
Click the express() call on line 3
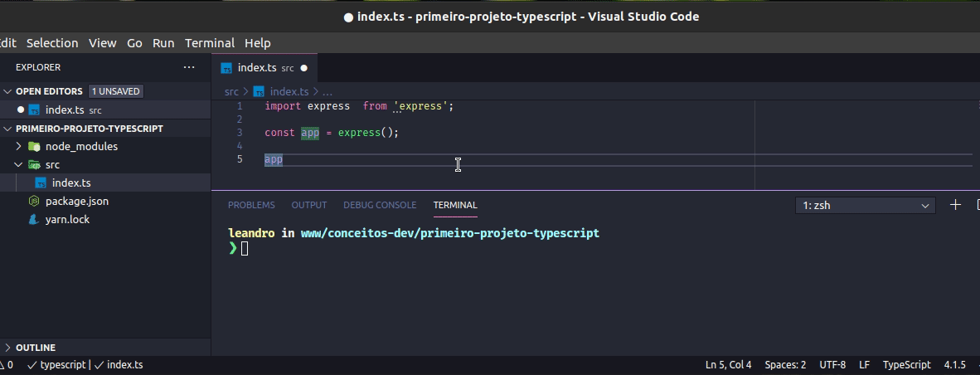[x=365, y=133]
